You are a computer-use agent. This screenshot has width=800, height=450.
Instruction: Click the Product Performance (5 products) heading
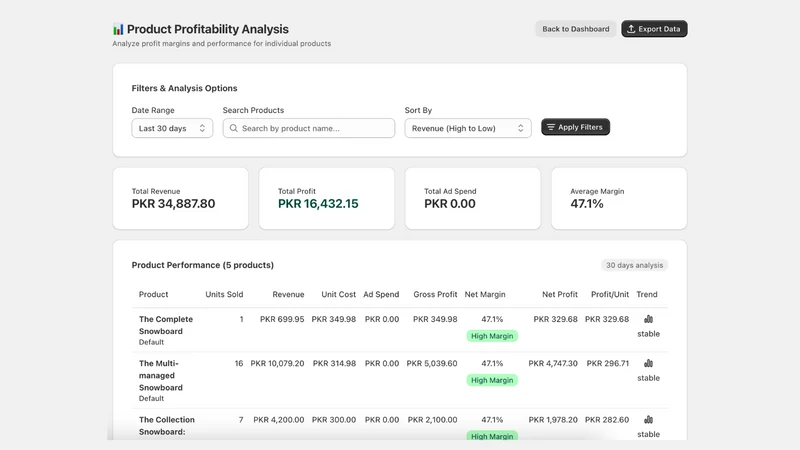click(203, 265)
